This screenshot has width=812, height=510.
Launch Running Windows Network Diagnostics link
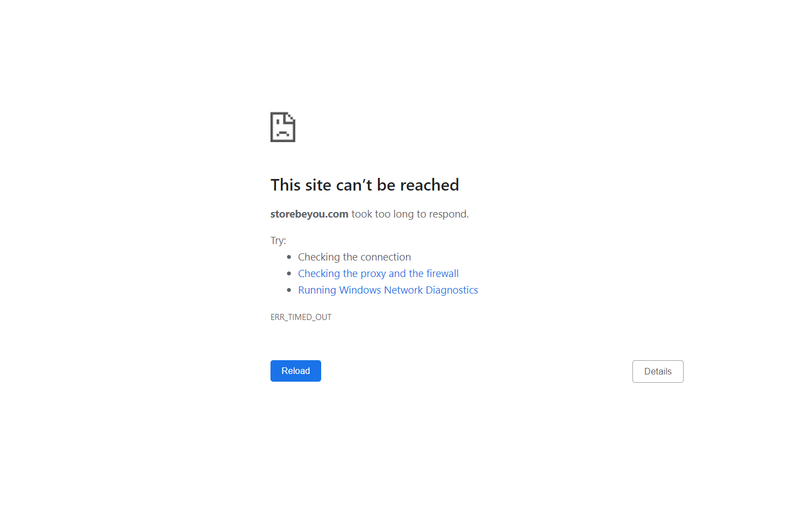388,290
